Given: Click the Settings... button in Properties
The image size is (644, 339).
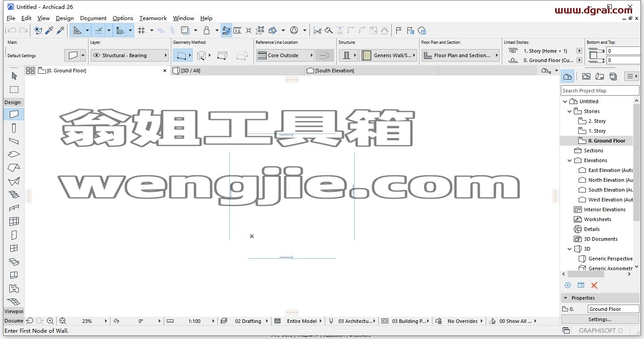Looking at the screenshot, I should coord(600,319).
